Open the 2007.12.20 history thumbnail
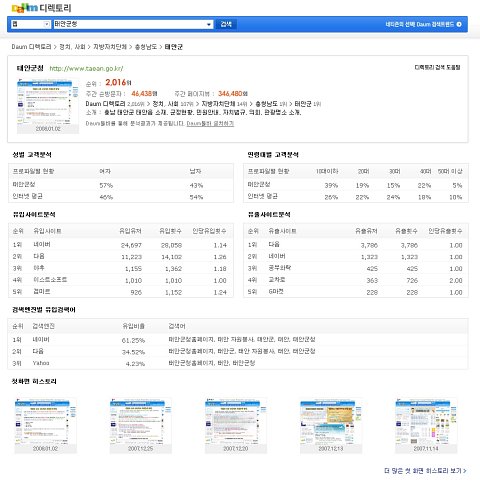This screenshot has width=480, height=481. coord(236,426)
